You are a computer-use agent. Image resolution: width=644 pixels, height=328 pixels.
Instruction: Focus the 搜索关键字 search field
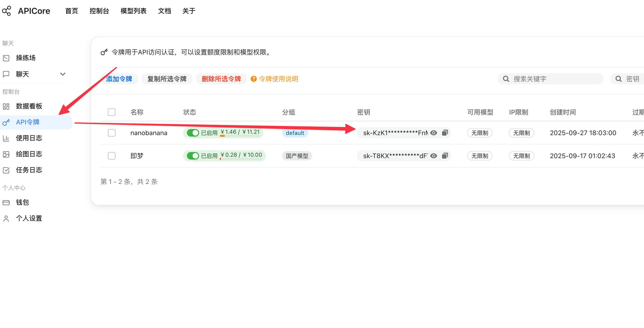coord(555,79)
